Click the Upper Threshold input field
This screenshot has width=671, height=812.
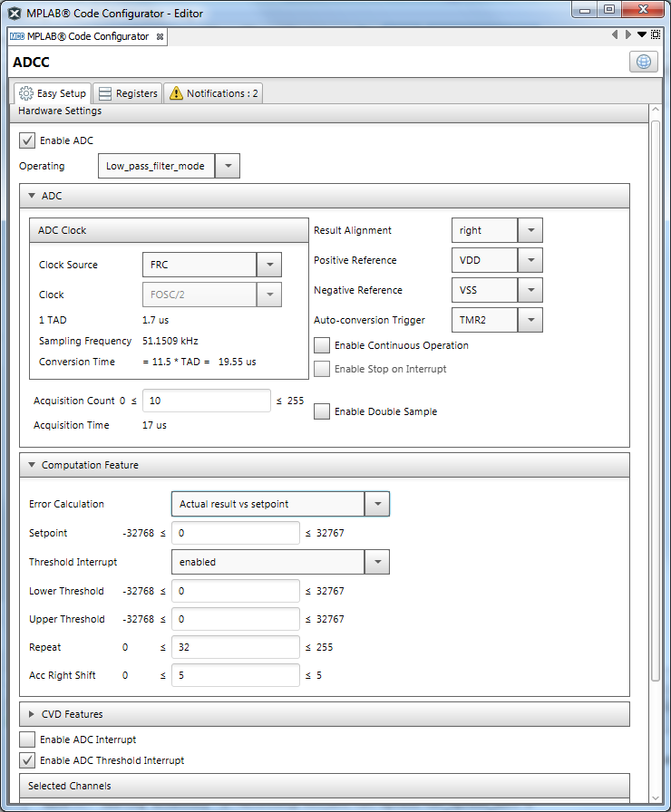pos(236,619)
